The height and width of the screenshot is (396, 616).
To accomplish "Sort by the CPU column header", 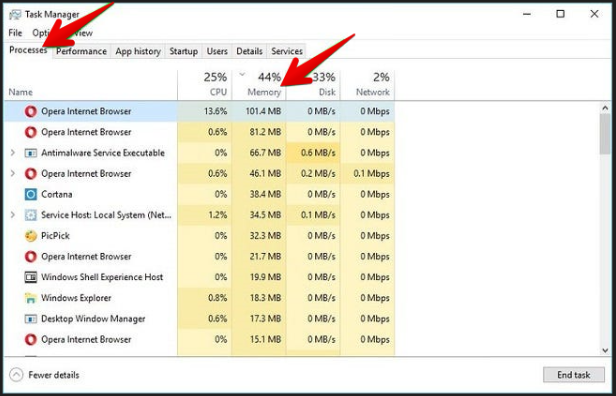I will [x=205, y=84].
